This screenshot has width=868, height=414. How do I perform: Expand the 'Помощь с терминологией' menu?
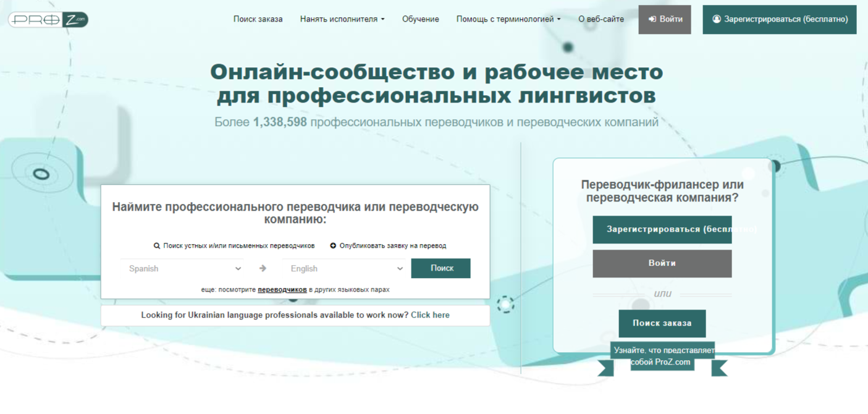508,19
